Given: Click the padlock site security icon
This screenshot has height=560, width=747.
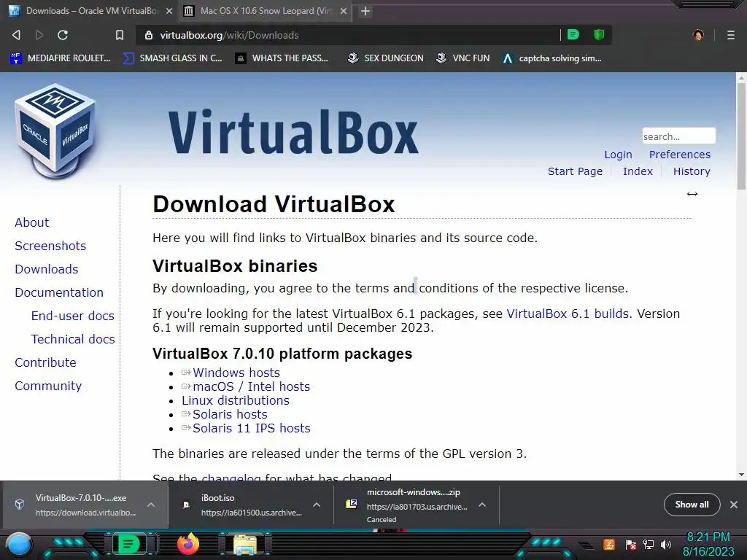Looking at the screenshot, I should pos(149,35).
